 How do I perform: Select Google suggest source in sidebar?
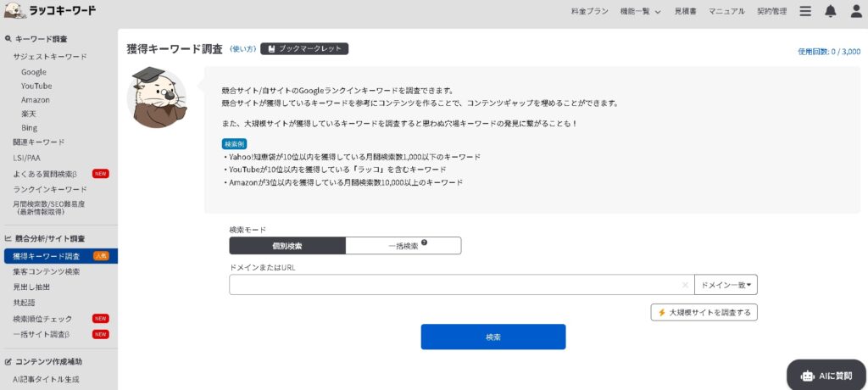[x=34, y=72]
